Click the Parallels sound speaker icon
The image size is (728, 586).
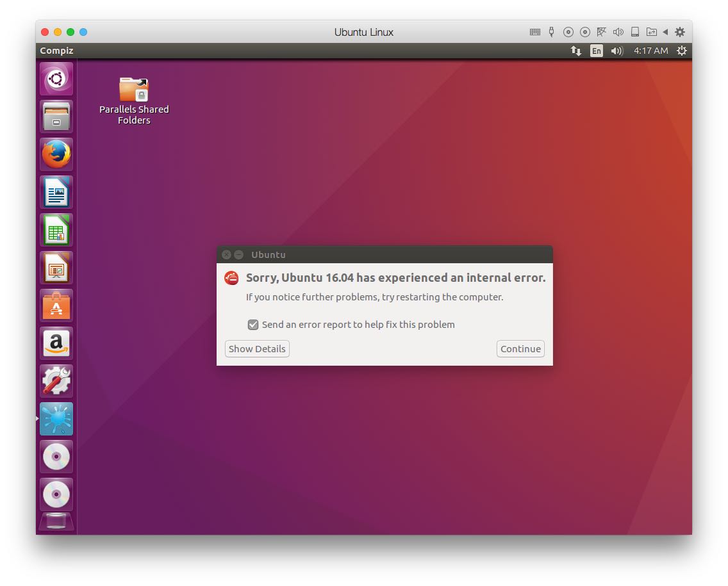(x=618, y=32)
